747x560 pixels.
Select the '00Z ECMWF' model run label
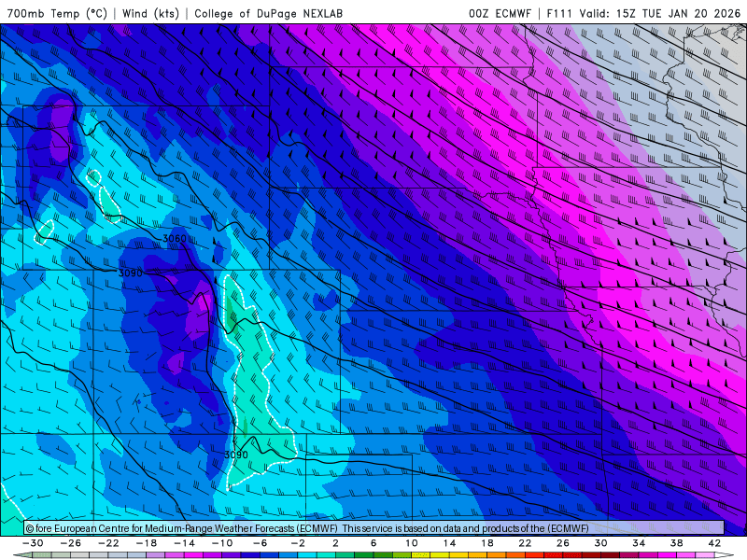(500, 13)
